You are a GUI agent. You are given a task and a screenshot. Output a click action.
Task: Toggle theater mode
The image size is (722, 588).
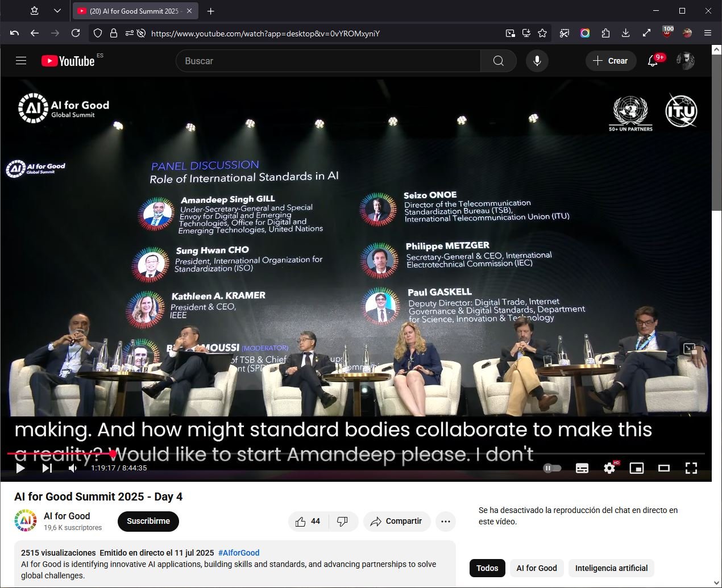click(x=664, y=468)
